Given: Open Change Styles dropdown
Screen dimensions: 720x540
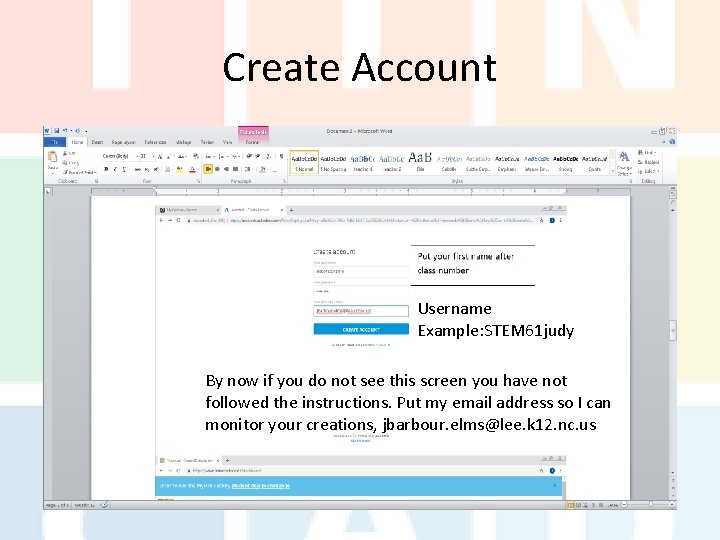Looking at the screenshot, I should pos(624,163).
